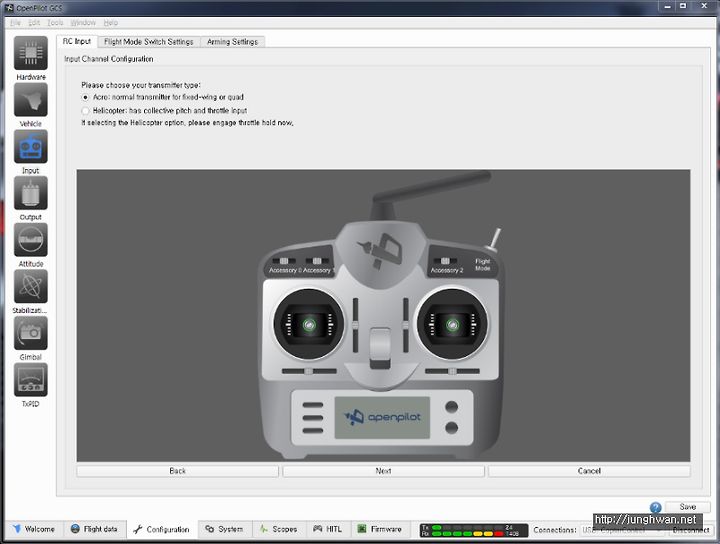The height and width of the screenshot is (544, 720).
Task: Click the left stick of the transmitter image
Action: pyautogui.click(x=309, y=325)
